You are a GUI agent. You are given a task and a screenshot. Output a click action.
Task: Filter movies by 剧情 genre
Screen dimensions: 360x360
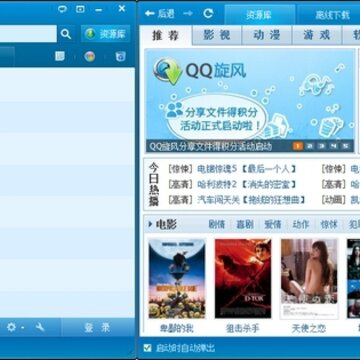point(217,224)
